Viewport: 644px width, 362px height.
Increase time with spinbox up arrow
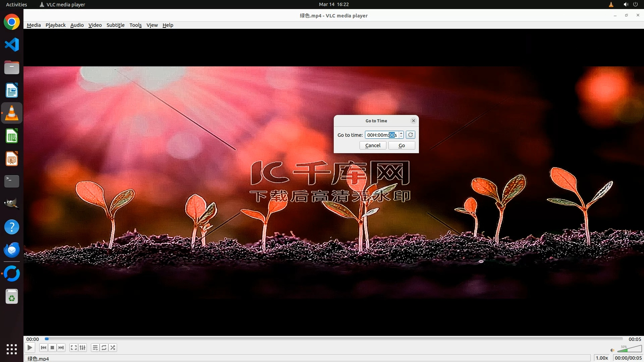[x=401, y=133]
